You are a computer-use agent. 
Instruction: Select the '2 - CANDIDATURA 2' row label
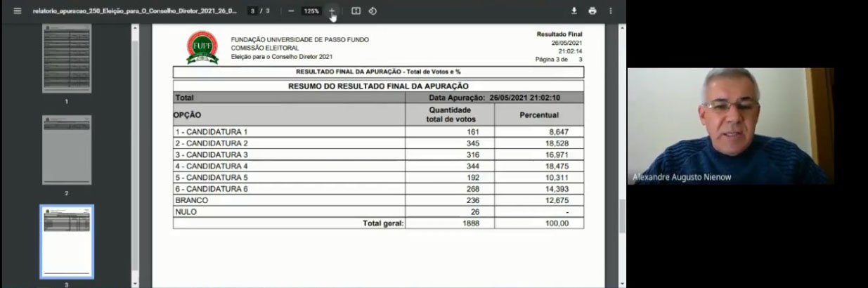212,143
